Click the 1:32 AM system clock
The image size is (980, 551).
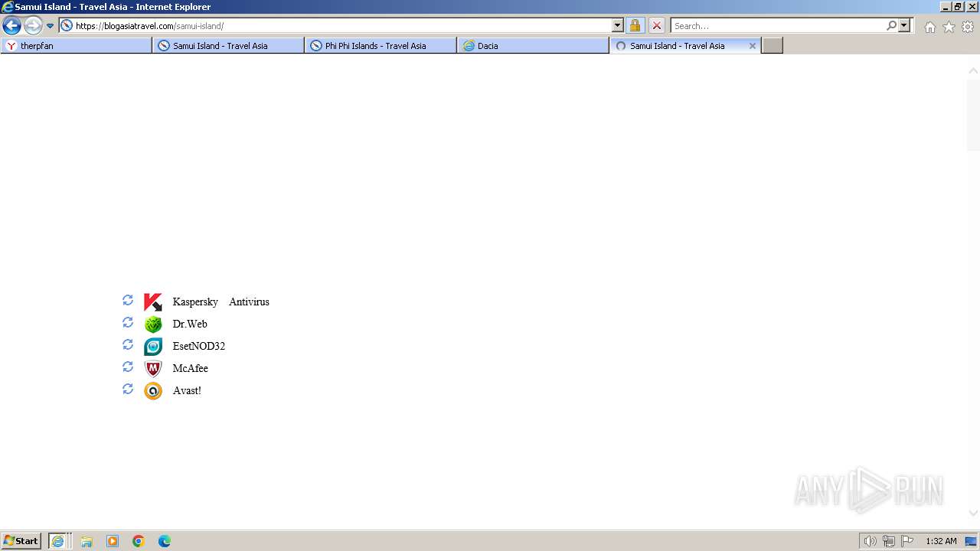coord(941,541)
